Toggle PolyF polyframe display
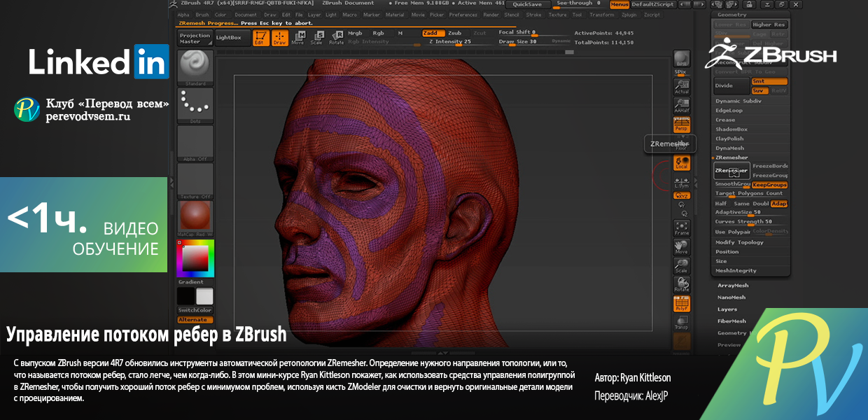This screenshot has height=420, width=868. [x=681, y=304]
